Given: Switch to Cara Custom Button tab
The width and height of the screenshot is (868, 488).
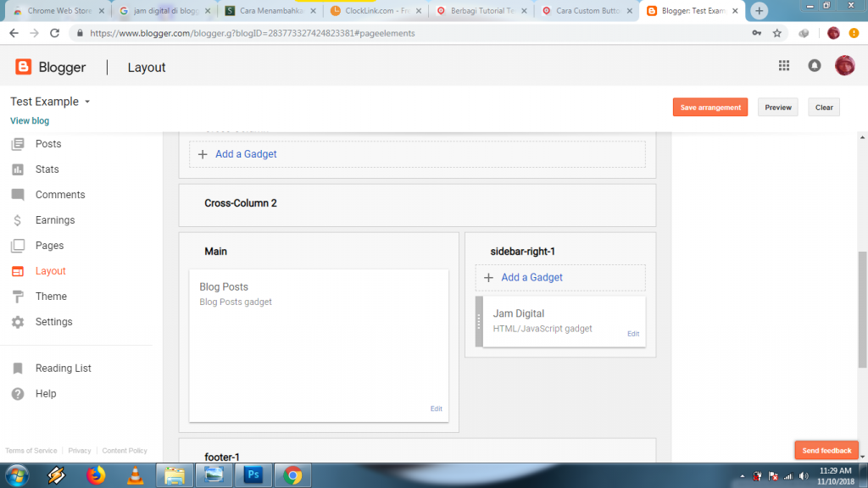Looking at the screenshot, I should point(587,11).
